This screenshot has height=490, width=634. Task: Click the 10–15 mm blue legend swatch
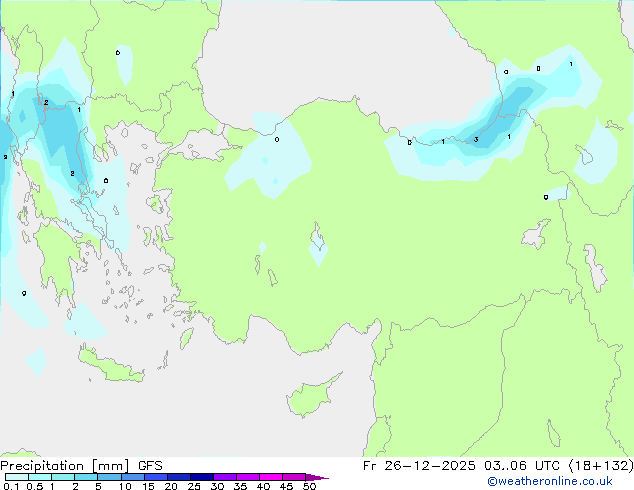(133, 477)
